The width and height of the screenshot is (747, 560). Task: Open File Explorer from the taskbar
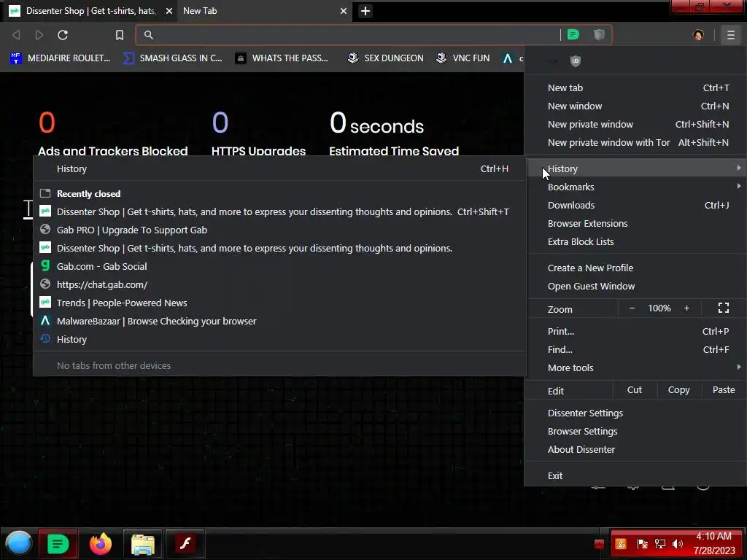point(142,543)
